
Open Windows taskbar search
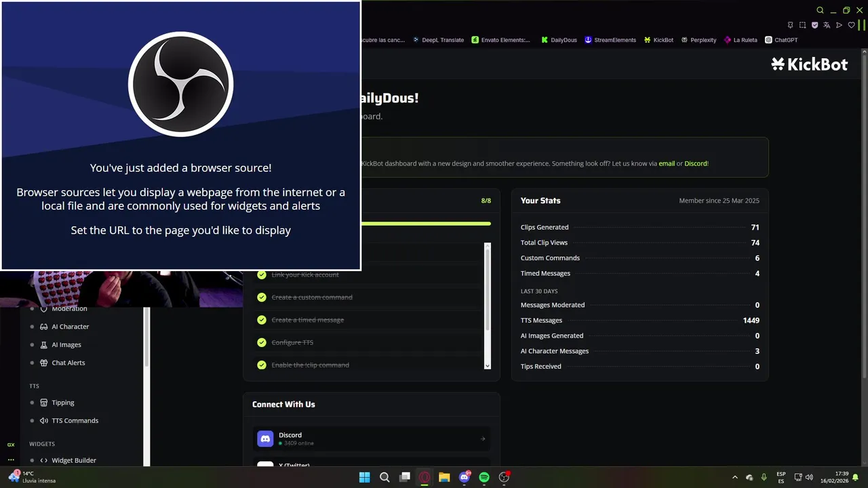pos(384,477)
